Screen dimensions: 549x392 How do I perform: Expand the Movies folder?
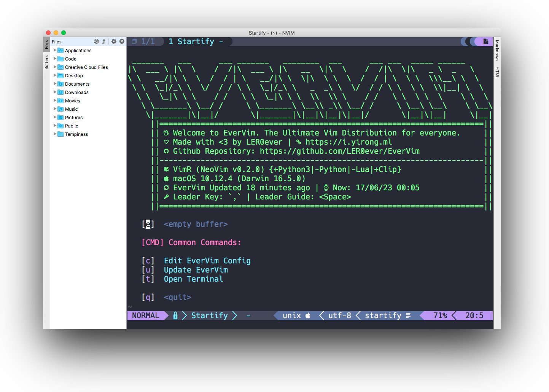click(55, 100)
